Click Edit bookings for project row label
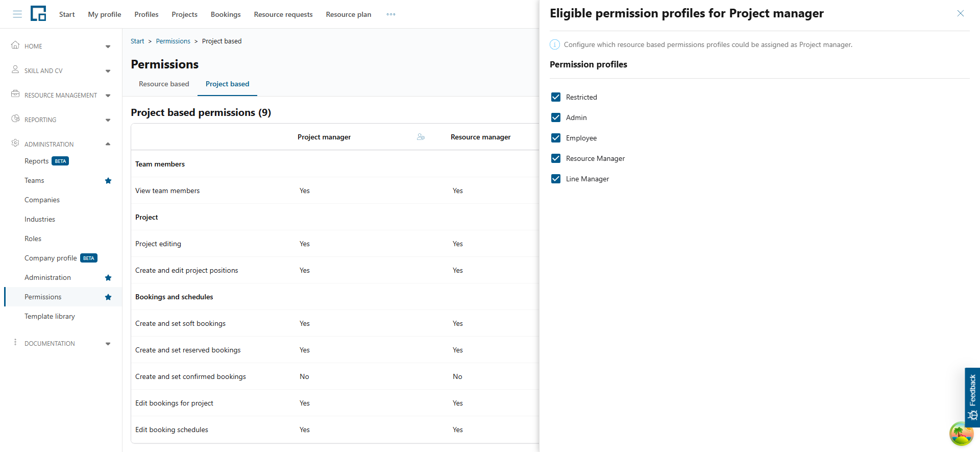 click(174, 403)
